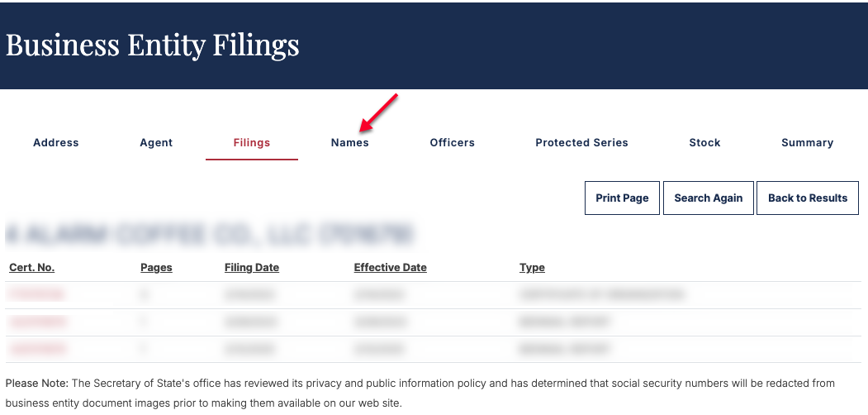Viewport: 868px width, 415px height.
Task: Open the Agent tab
Action: tap(156, 142)
